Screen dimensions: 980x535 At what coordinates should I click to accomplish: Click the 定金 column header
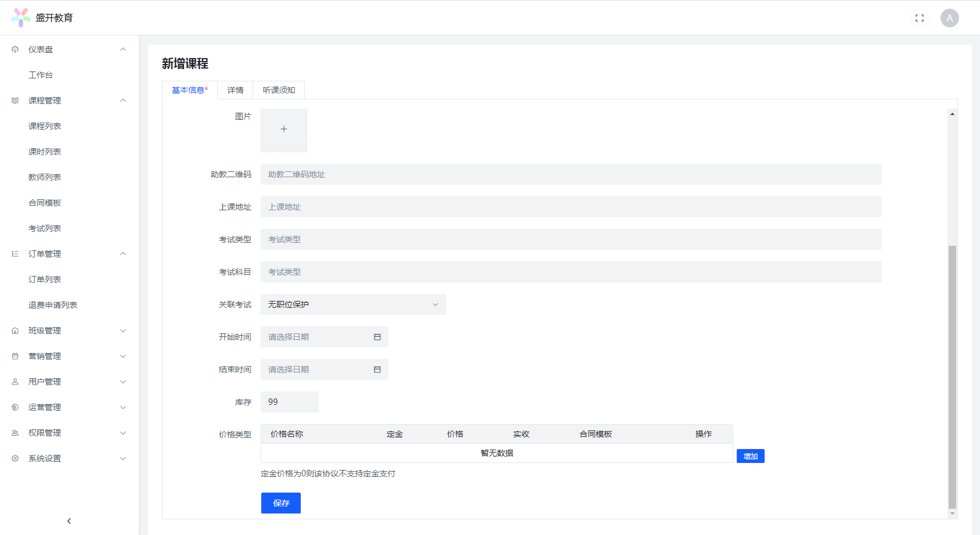point(395,434)
